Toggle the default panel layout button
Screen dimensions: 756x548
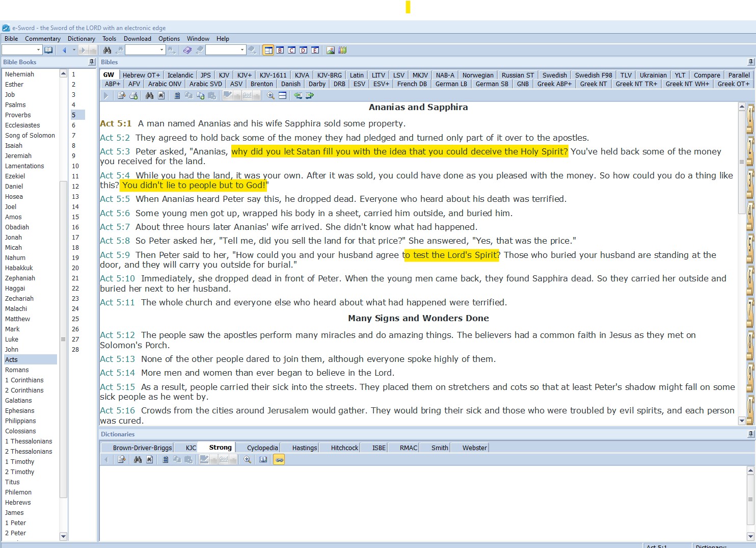268,50
